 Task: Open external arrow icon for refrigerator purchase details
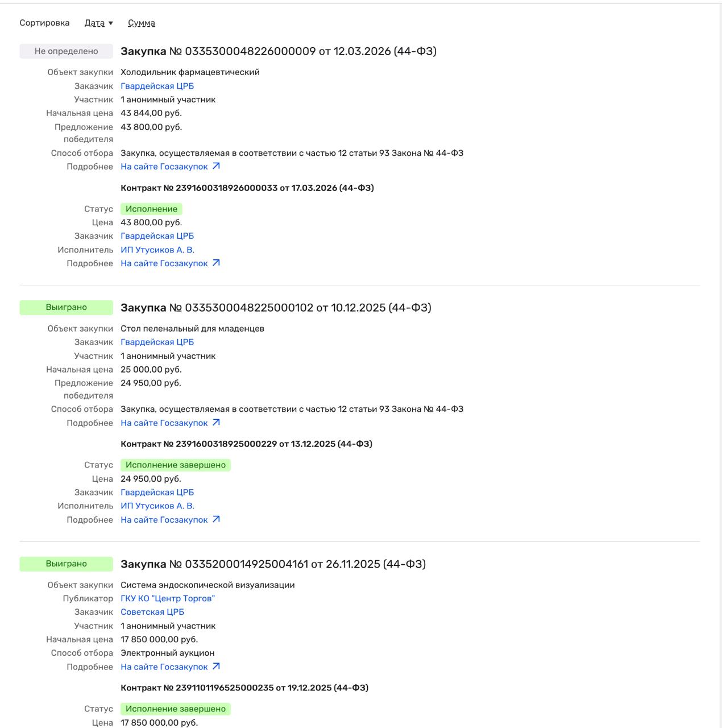tap(216, 166)
